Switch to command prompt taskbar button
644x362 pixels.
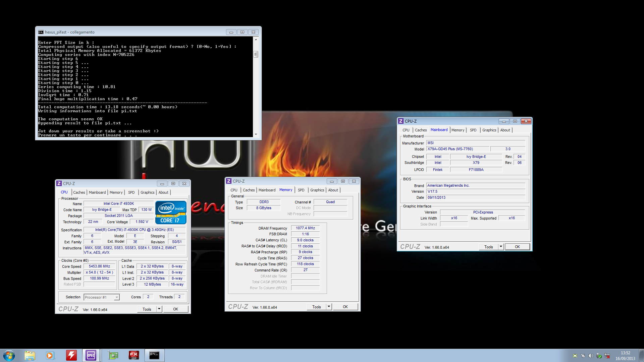[154, 355]
